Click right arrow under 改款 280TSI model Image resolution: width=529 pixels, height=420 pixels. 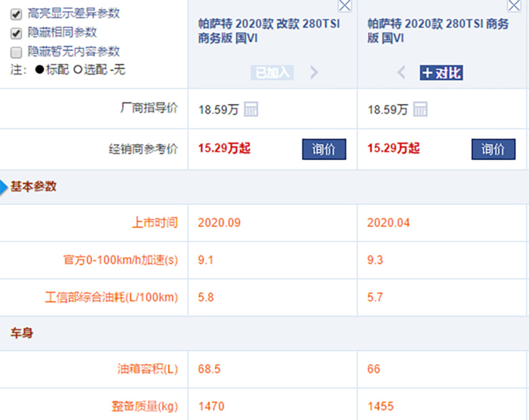(x=314, y=72)
